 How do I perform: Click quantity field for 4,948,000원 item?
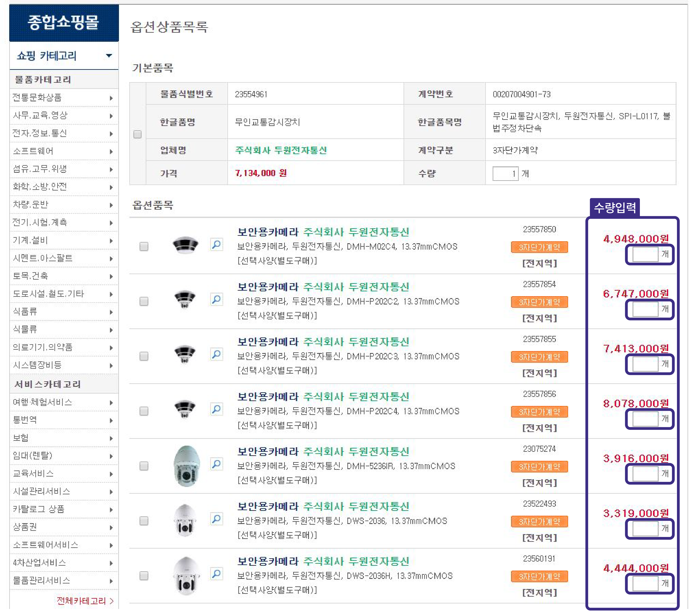click(x=645, y=254)
